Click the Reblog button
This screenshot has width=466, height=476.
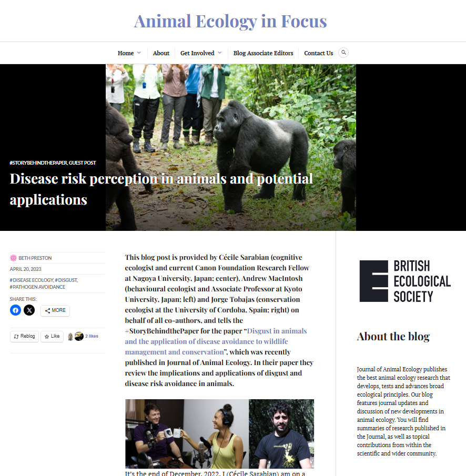(x=24, y=337)
